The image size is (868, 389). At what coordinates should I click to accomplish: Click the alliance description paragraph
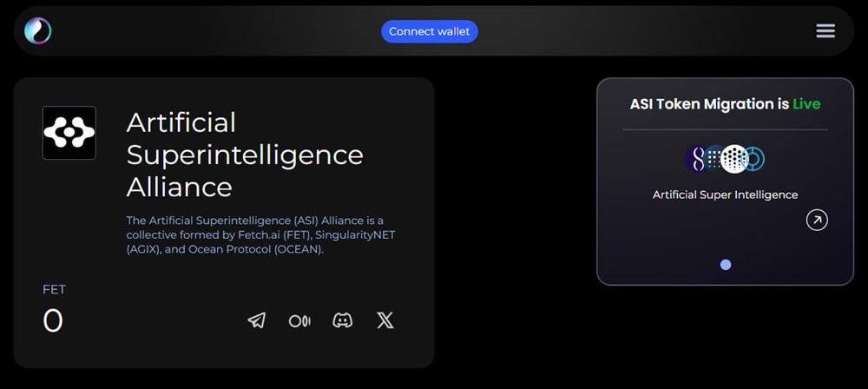pos(260,234)
